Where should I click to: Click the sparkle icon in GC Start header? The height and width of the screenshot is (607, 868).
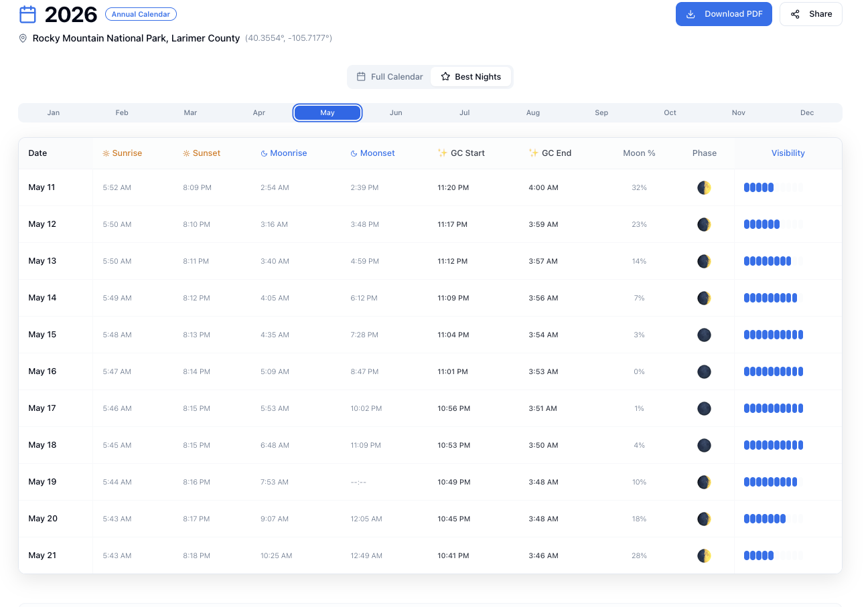(442, 153)
